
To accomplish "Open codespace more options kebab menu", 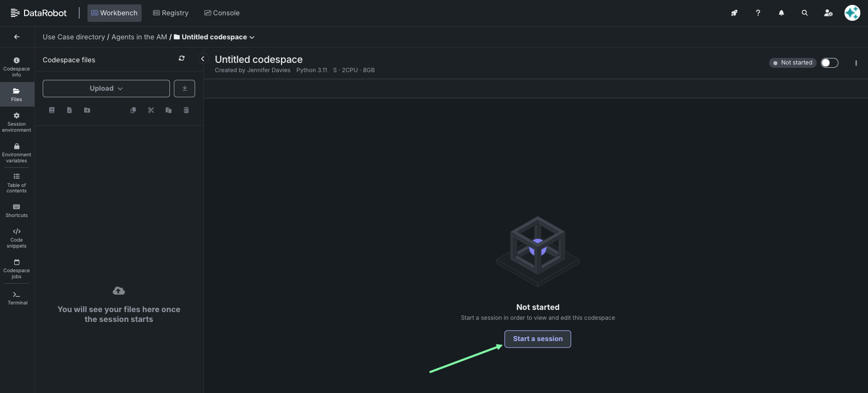I will (856, 63).
